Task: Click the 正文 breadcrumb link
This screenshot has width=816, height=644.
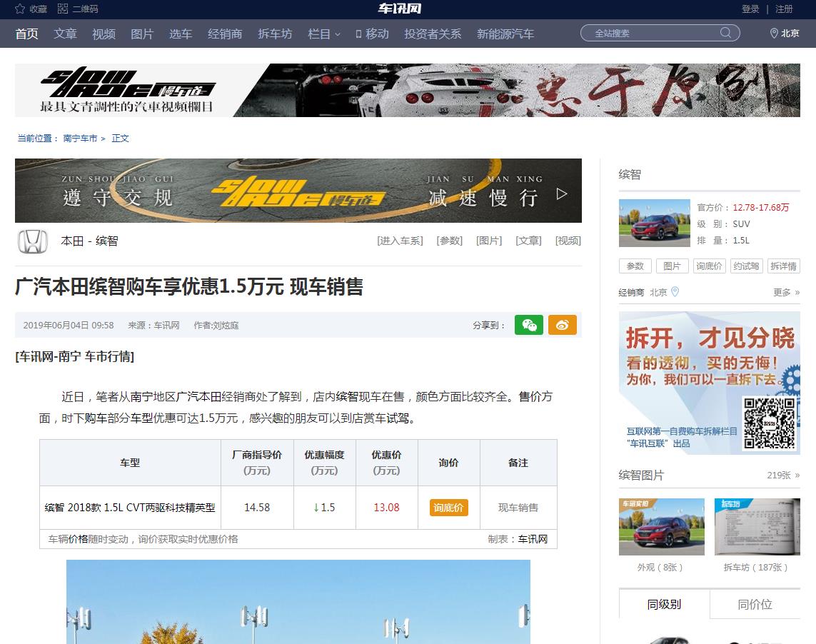Action: point(120,138)
